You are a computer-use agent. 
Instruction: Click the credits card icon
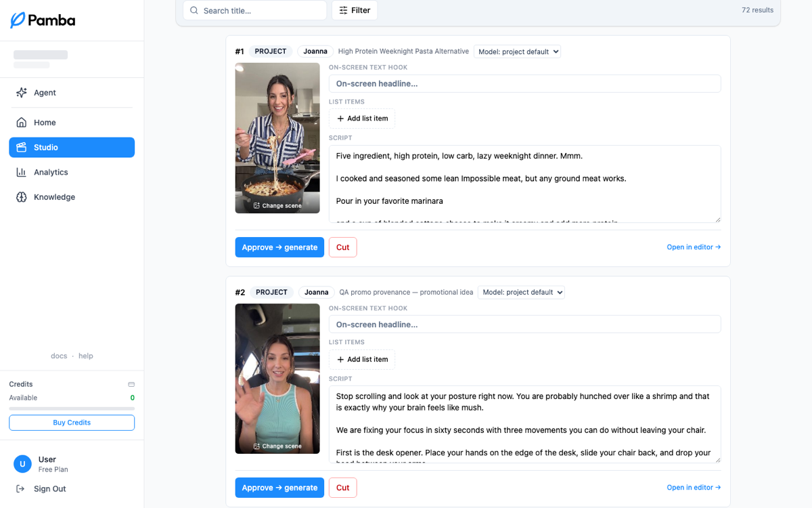(131, 384)
